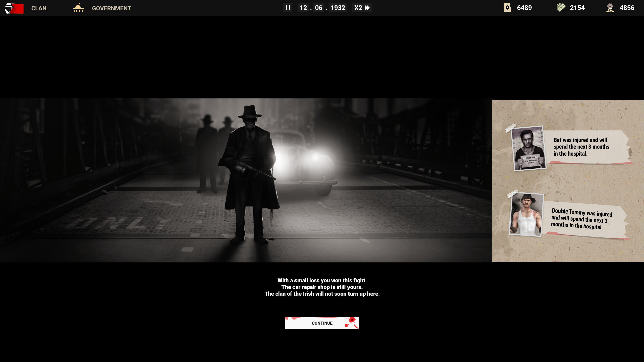Click the cash money resource icon
This screenshot has width=644, height=362.
pyautogui.click(x=561, y=7)
